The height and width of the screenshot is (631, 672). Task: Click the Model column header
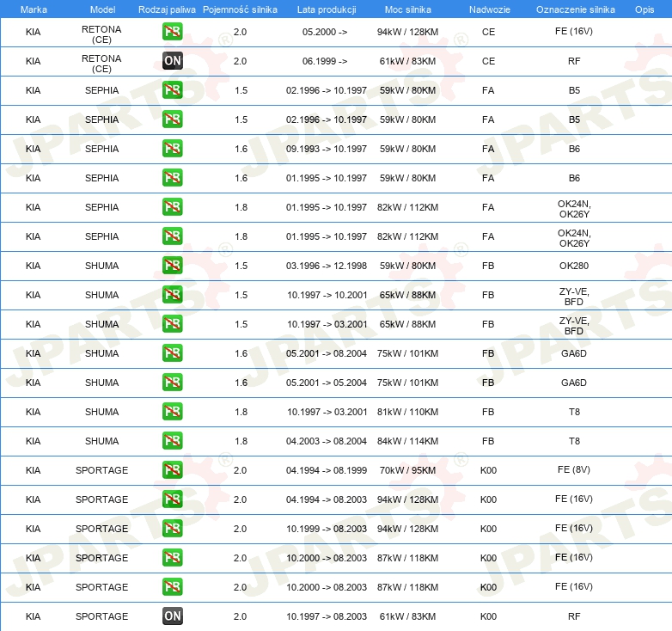coord(103,9)
